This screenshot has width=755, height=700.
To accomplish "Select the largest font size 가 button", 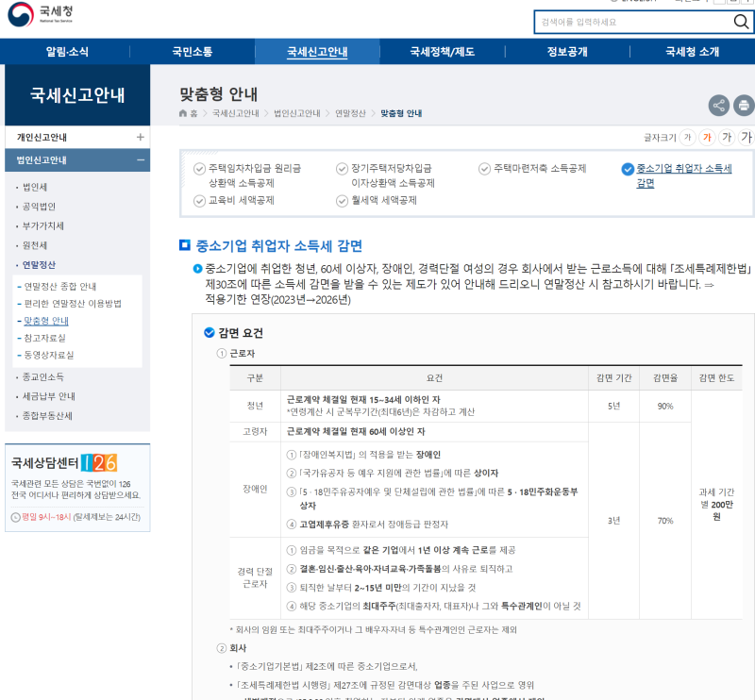I will 747,138.
